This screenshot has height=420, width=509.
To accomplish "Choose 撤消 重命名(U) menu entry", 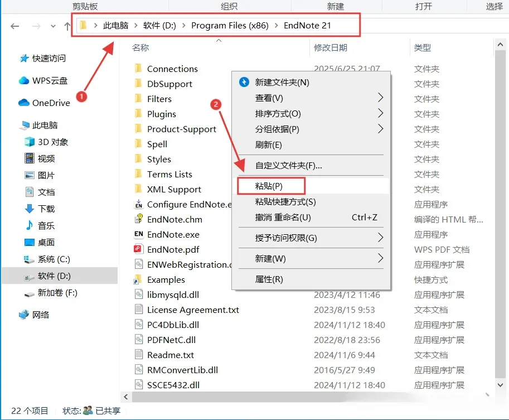I will click(x=312, y=218).
